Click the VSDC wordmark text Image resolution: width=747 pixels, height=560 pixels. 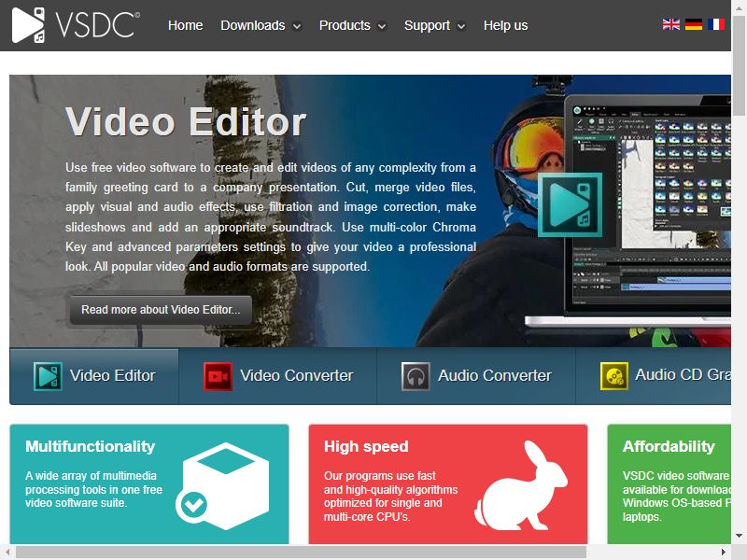click(97, 25)
